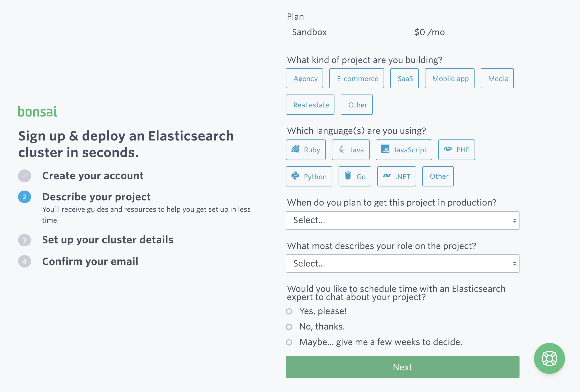Select the JavaScript language icon
The height and width of the screenshot is (392, 580).
tap(404, 150)
